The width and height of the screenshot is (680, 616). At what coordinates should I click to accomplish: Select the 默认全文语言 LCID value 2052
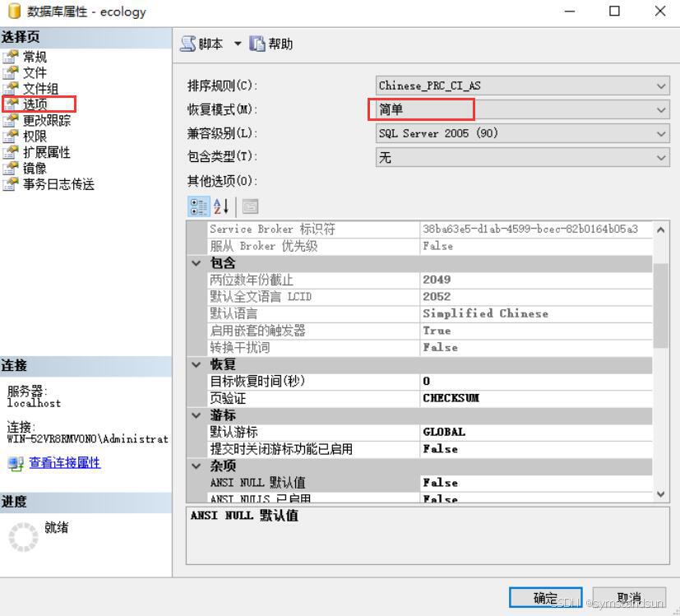tap(536, 297)
